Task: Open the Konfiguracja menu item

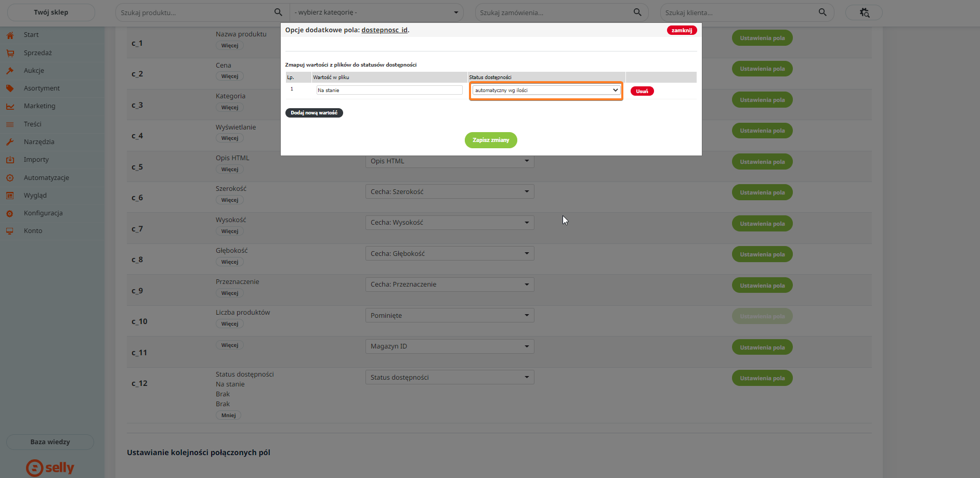Action: tap(43, 213)
